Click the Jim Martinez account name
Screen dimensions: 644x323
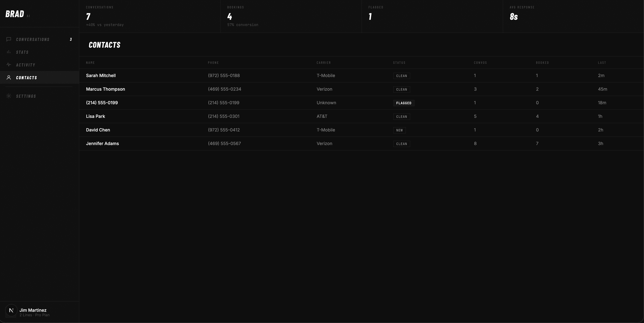(33, 310)
